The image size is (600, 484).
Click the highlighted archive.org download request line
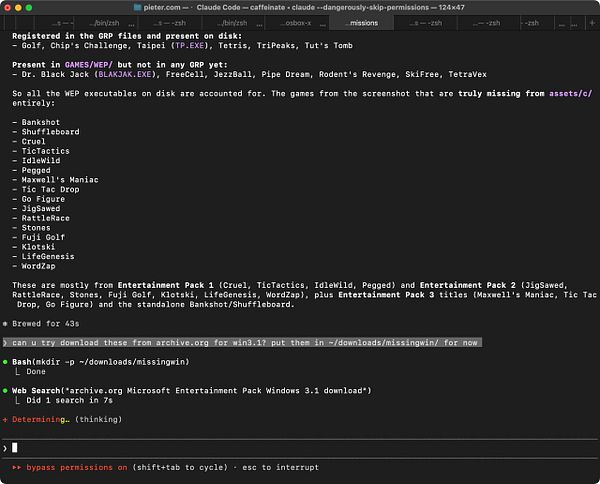pyautogui.click(x=242, y=343)
